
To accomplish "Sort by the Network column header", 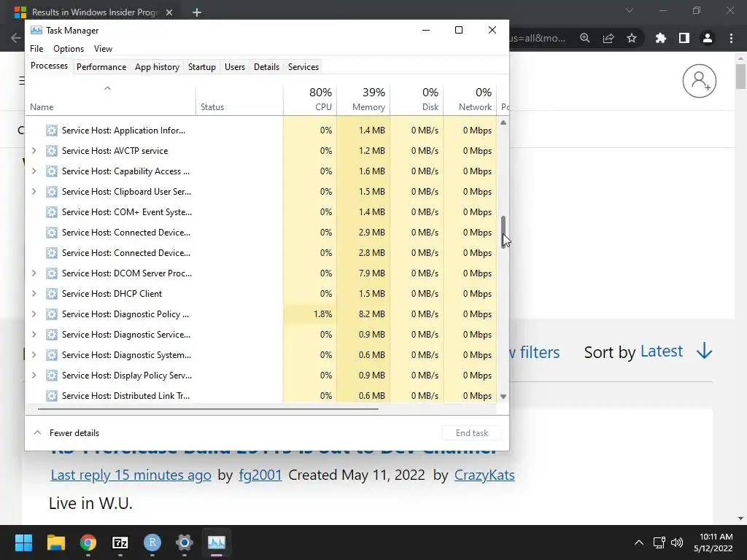I will point(471,99).
